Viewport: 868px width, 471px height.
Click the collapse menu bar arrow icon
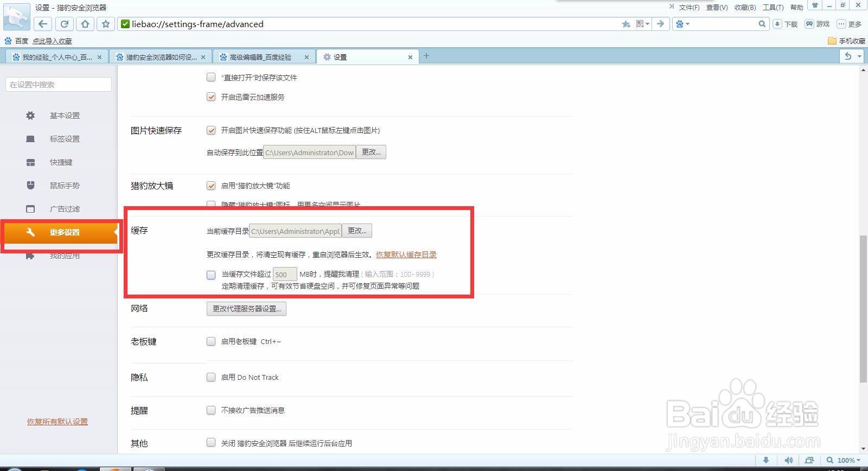coord(671,7)
